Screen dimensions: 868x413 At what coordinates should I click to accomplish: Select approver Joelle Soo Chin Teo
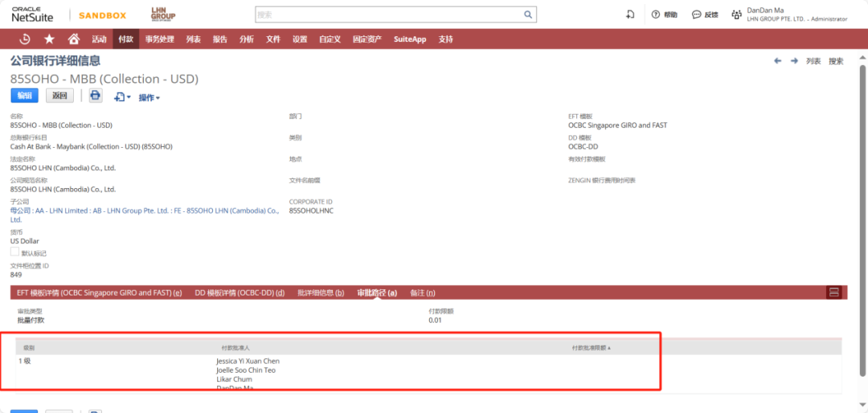tap(246, 370)
